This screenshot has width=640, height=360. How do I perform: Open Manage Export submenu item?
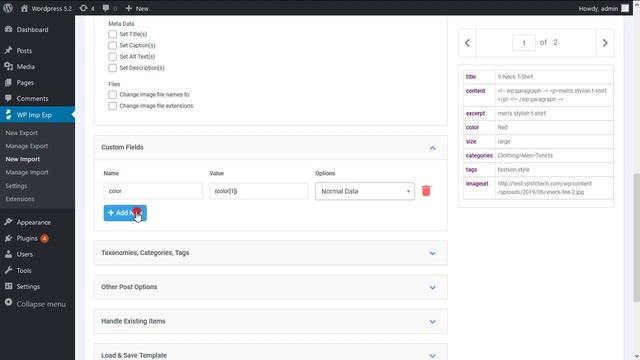(27, 146)
